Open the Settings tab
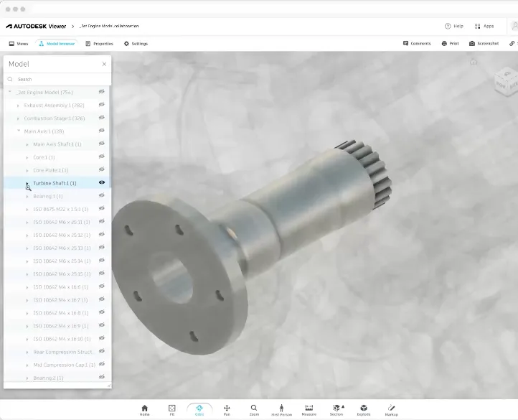Viewport: 518px width, 420px height. click(136, 44)
